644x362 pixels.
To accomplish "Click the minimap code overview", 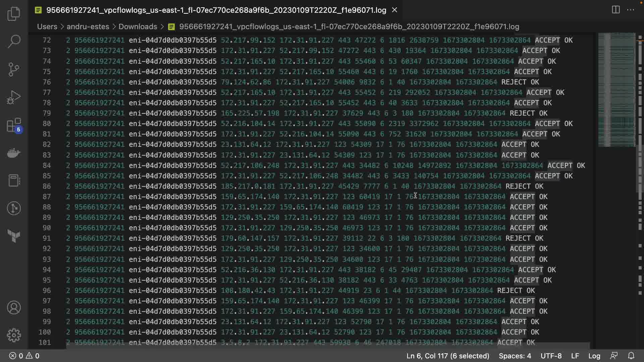I will [616, 90].
